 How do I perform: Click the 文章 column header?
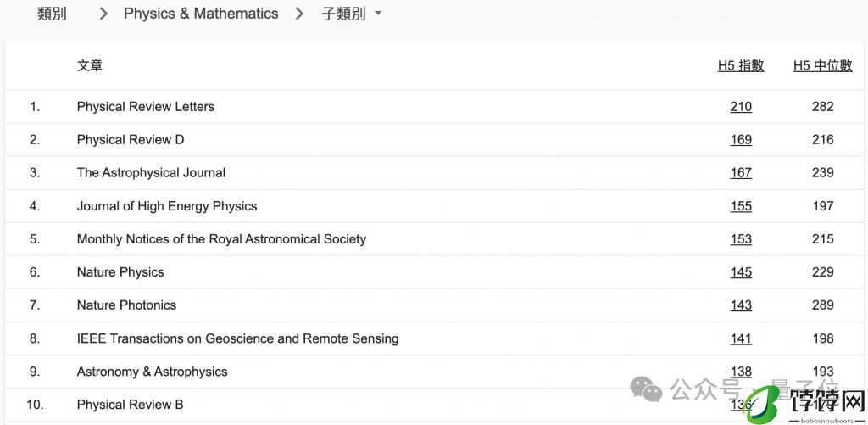pyautogui.click(x=90, y=66)
